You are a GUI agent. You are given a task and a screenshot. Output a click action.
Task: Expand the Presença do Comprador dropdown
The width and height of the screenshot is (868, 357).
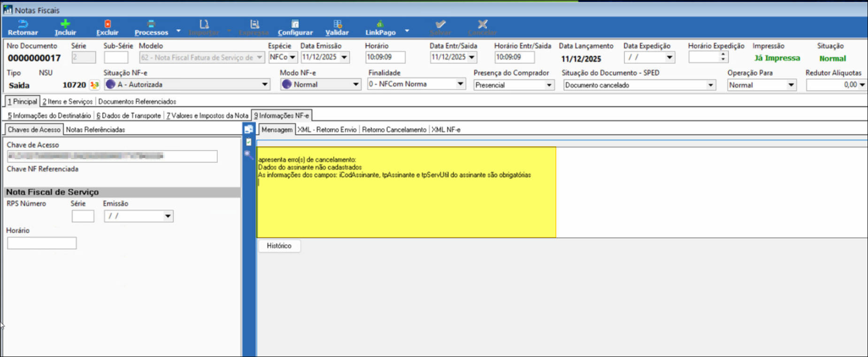[x=548, y=85]
